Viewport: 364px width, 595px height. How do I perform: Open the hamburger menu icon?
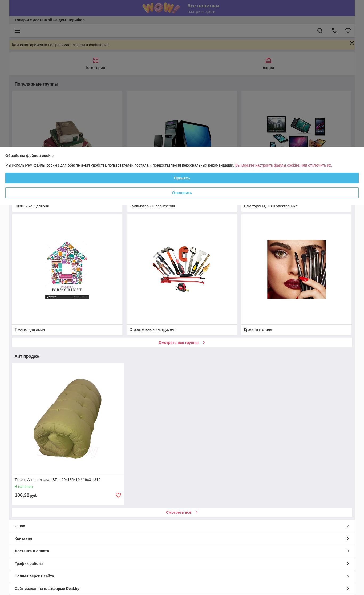17,31
